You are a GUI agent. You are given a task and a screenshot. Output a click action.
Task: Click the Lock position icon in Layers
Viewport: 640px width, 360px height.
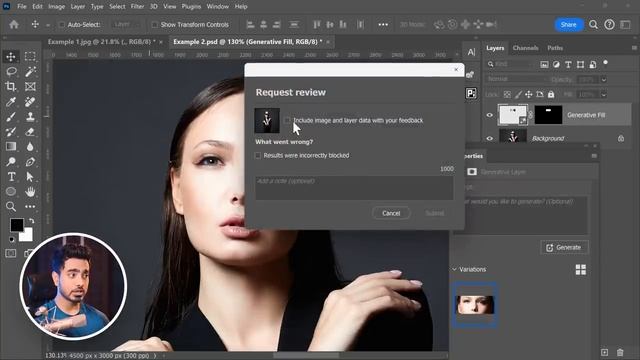(529, 95)
